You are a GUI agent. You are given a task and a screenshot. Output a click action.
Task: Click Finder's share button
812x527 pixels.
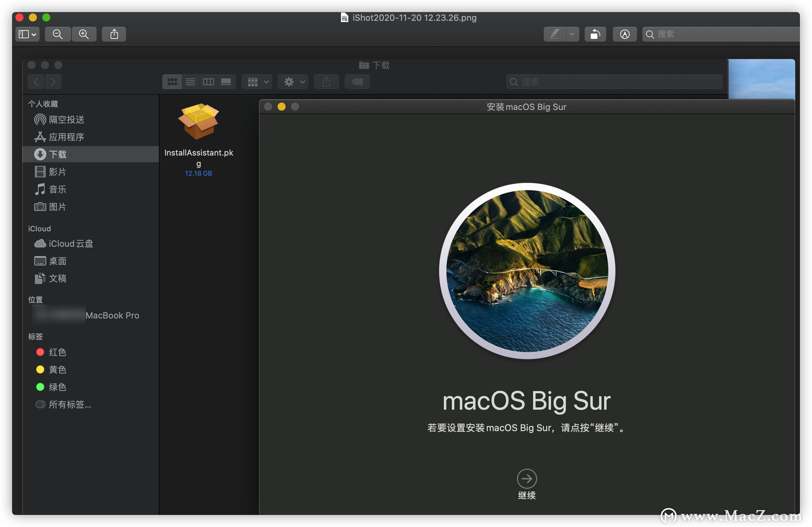coord(326,82)
